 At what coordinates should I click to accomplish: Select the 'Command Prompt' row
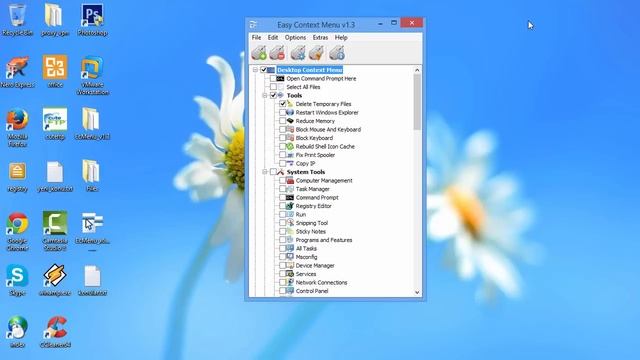[317, 198]
